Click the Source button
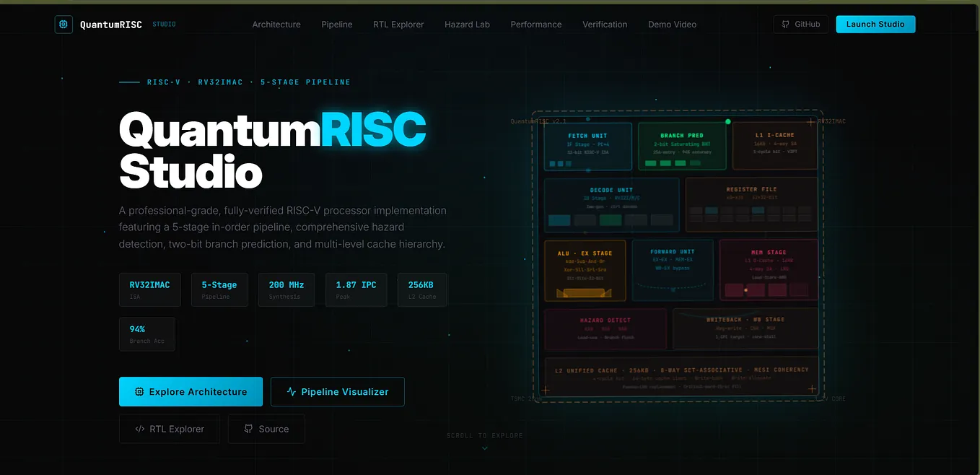 pos(266,429)
